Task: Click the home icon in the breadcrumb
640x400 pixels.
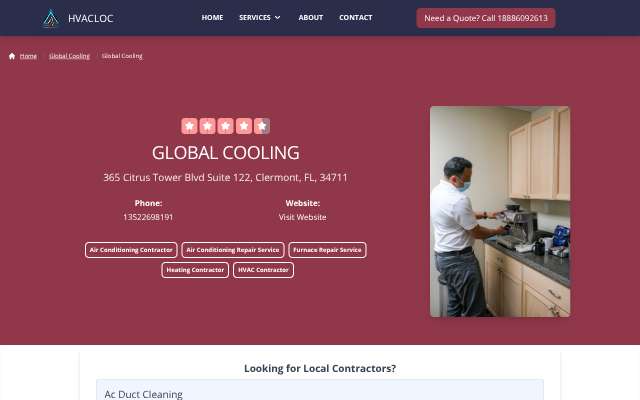Action: [12, 56]
